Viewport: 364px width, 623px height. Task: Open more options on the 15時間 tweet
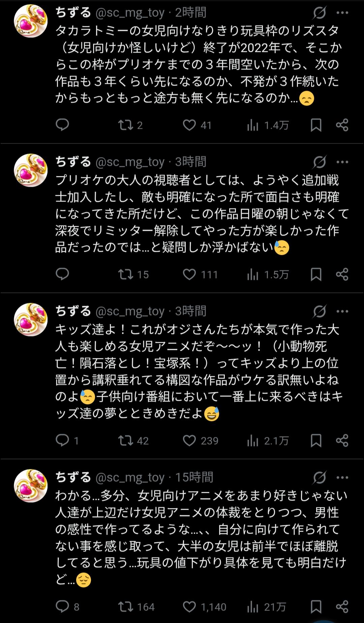342,477
